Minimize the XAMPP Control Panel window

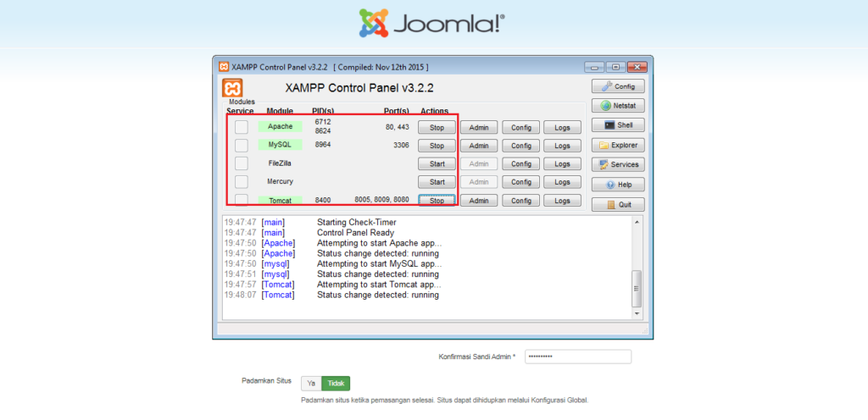tap(594, 68)
